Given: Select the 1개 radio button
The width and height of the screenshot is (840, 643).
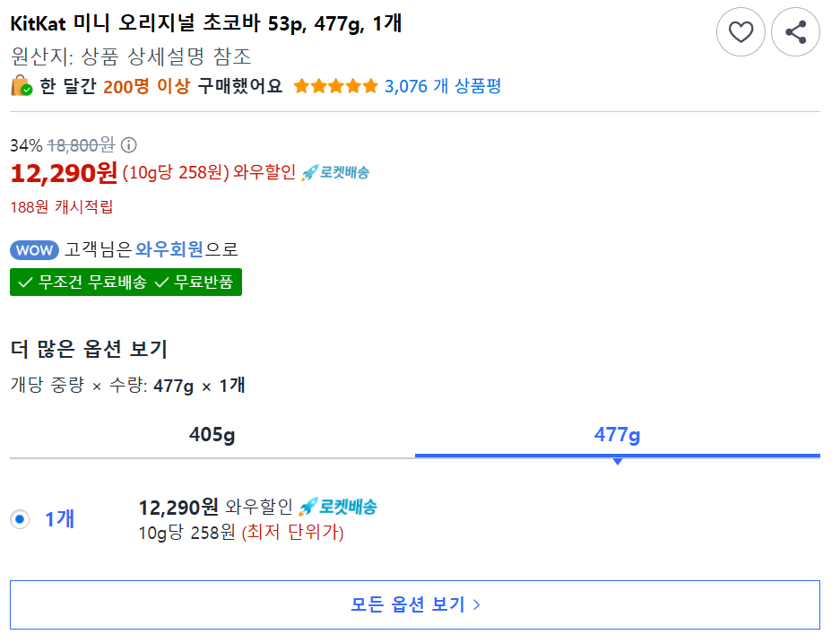Looking at the screenshot, I should pyautogui.click(x=20, y=518).
